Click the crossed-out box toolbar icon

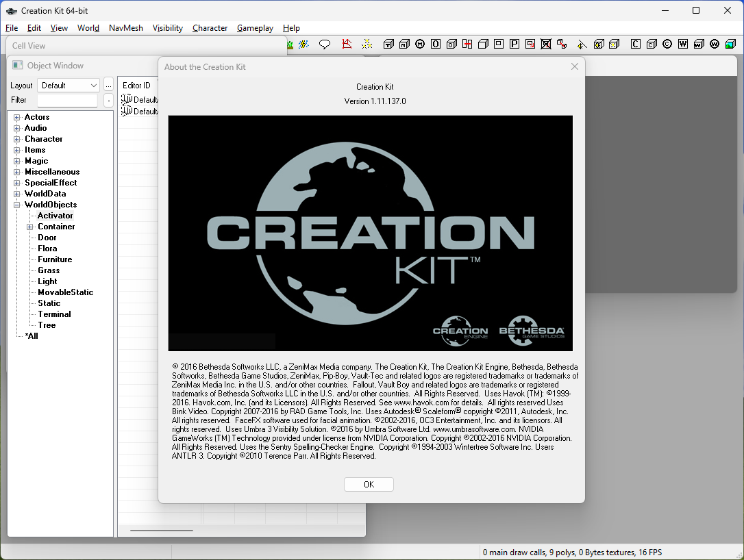click(x=546, y=44)
